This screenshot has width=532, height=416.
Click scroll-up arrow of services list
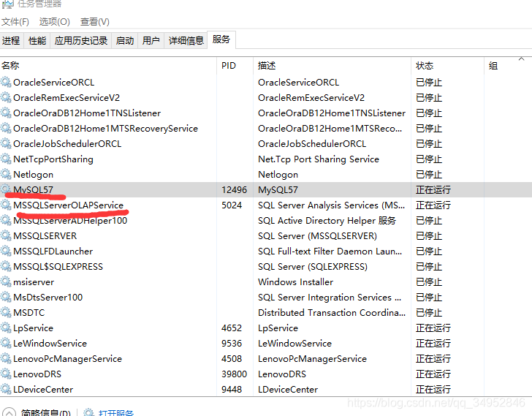click(x=522, y=59)
